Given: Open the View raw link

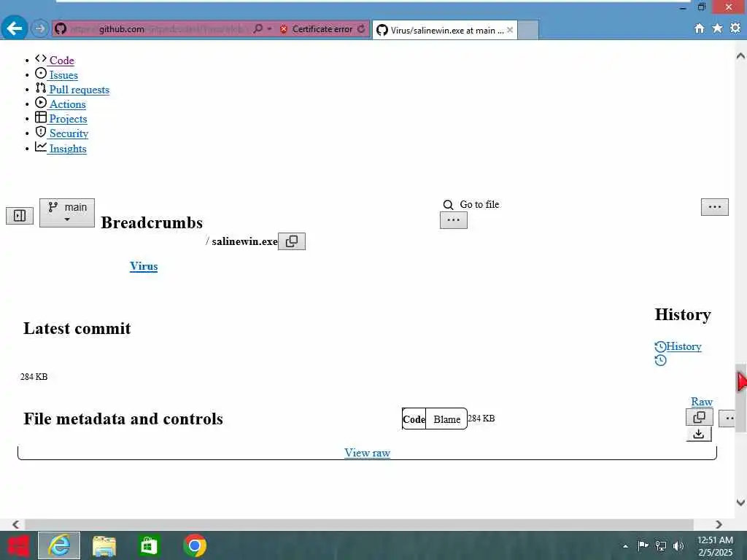Looking at the screenshot, I should (368, 453).
